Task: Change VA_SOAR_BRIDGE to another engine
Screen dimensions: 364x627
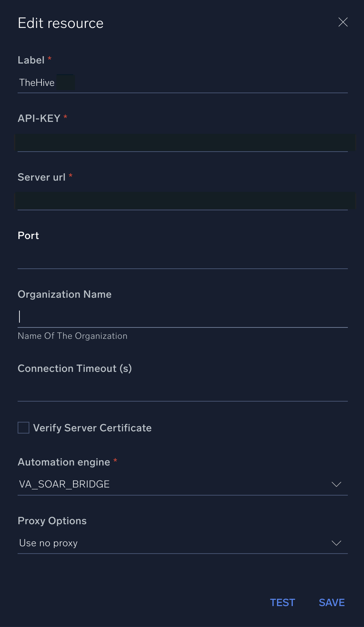Action: click(x=183, y=484)
